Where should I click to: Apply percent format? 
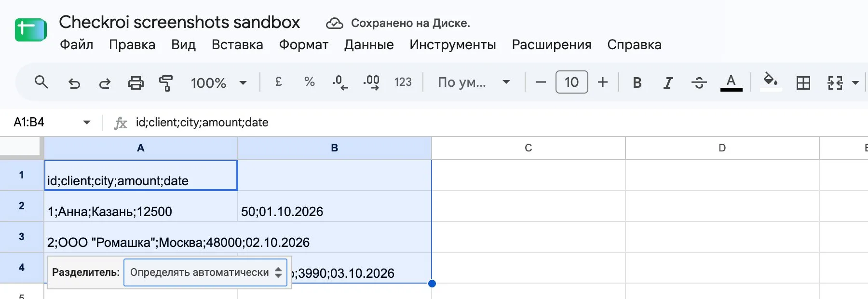[x=309, y=82]
